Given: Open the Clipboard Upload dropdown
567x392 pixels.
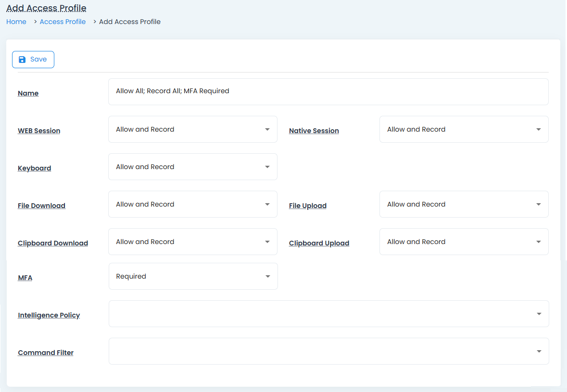Looking at the screenshot, I should [x=464, y=242].
